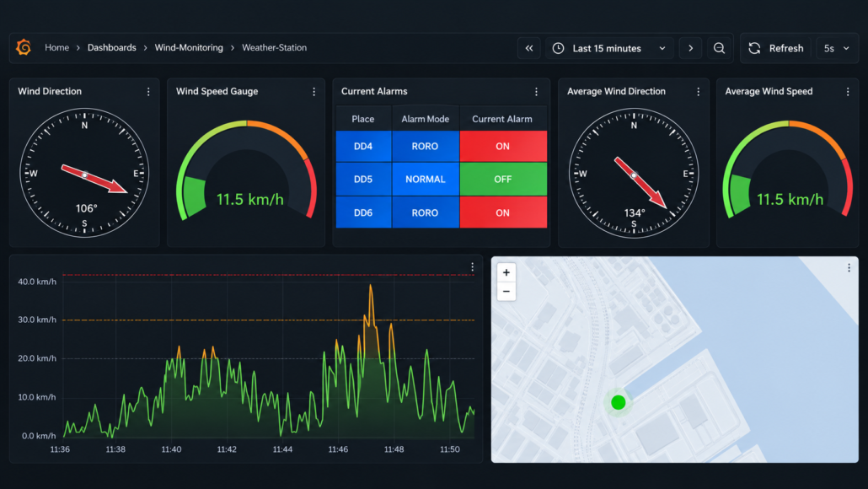Click the Refresh button

[x=776, y=48]
